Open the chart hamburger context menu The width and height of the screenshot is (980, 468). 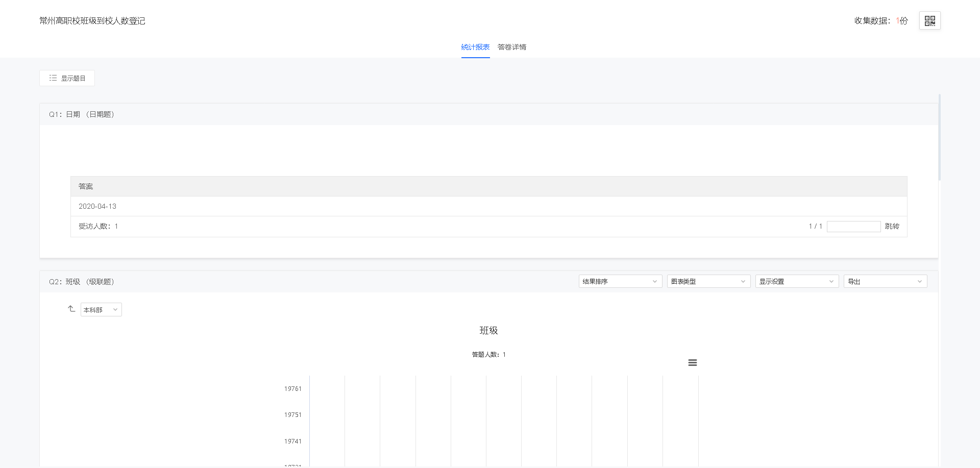click(x=692, y=363)
